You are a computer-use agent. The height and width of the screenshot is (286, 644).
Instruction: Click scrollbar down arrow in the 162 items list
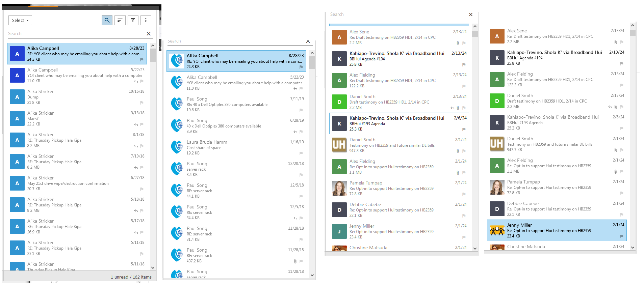tap(153, 267)
